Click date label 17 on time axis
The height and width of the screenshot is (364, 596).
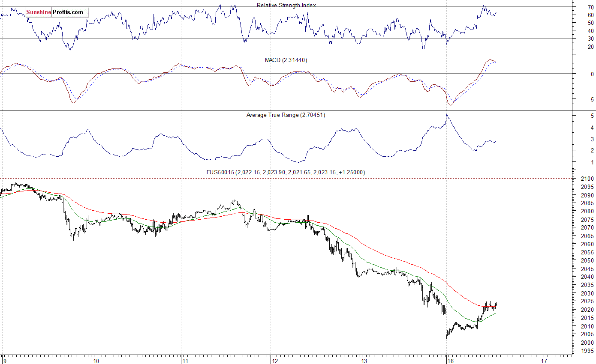545,361
